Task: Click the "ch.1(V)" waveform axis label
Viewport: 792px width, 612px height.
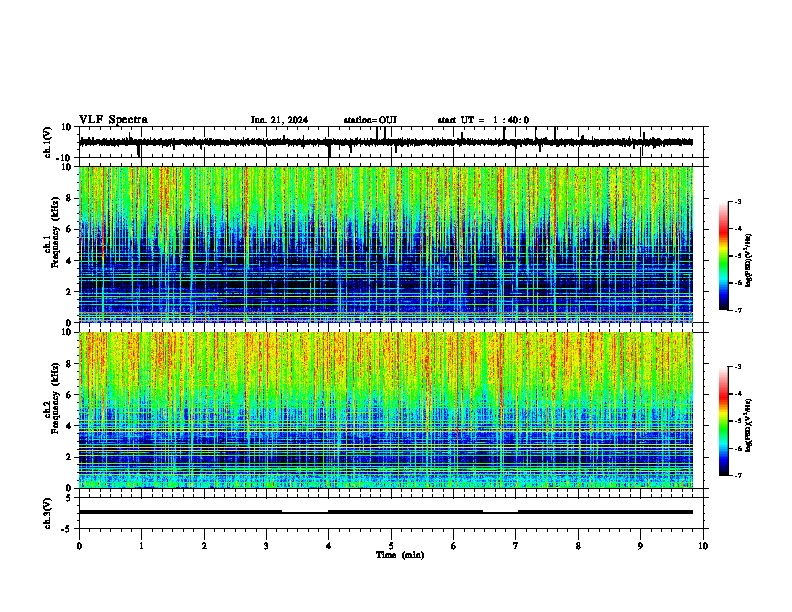Action: 48,142
